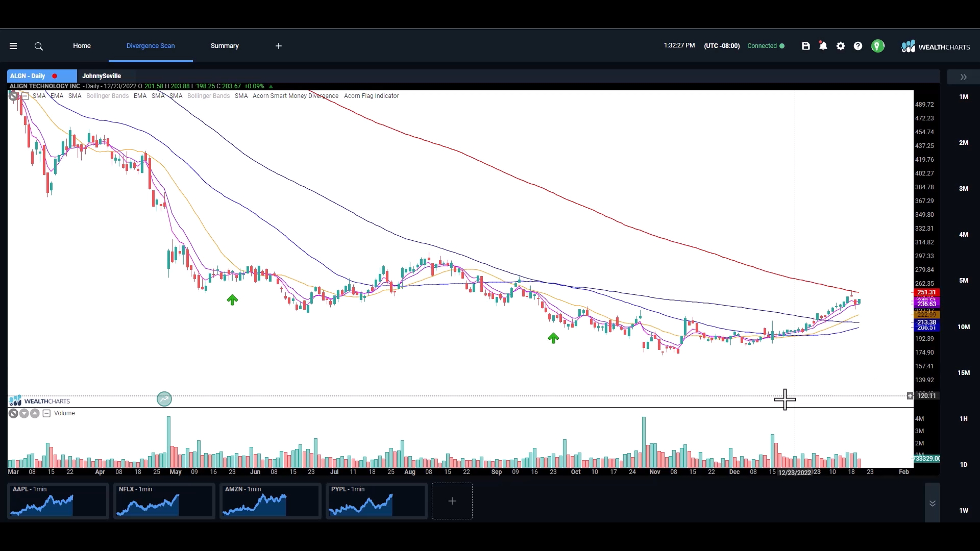980x551 pixels.
Task: Open the symbol search magnifier
Action: [x=39, y=46]
